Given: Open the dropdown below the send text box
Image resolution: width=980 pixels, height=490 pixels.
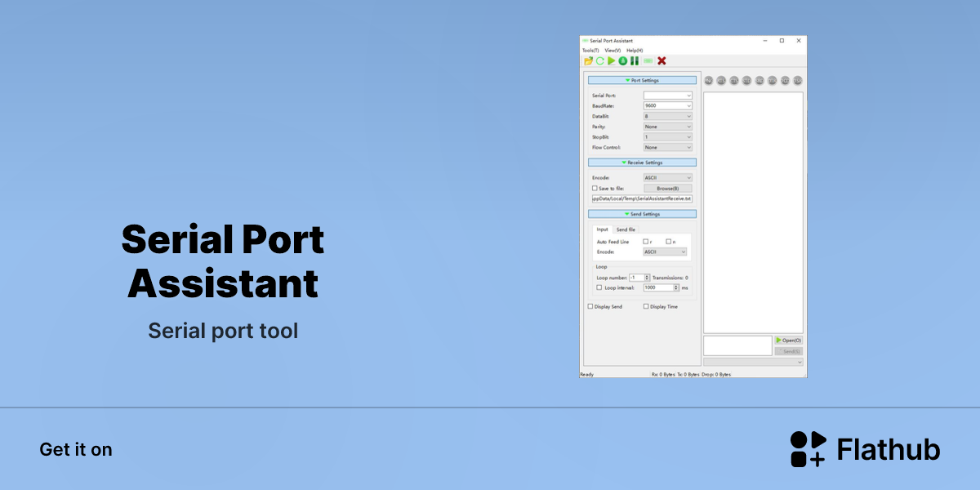Looking at the screenshot, I should pyautogui.click(x=753, y=362).
